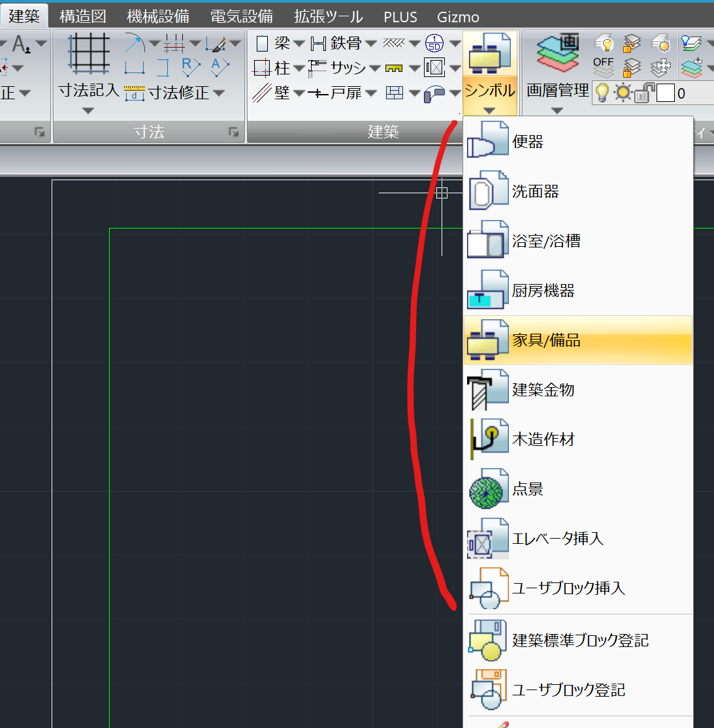Switch to the 構造図 ribbon tab
Image resolution: width=714 pixels, height=728 pixels.
pyautogui.click(x=84, y=16)
